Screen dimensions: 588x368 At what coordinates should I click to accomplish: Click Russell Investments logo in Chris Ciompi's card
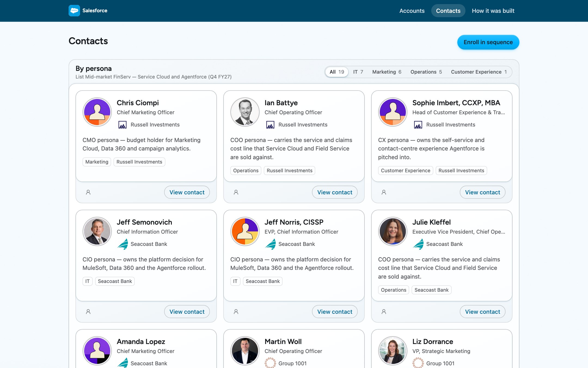pos(122,125)
